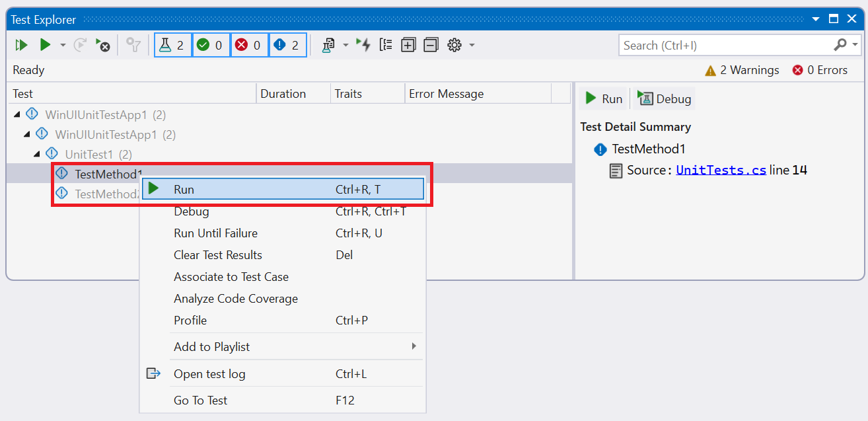Toggle the failed tests filter
This screenshot has height=421, width=868.
pos(249,45)
